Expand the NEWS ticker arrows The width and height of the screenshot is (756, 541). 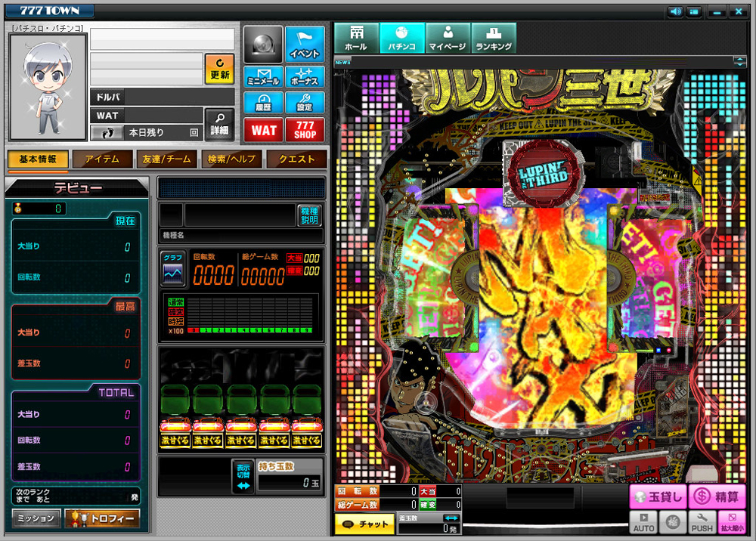[739, 61]
